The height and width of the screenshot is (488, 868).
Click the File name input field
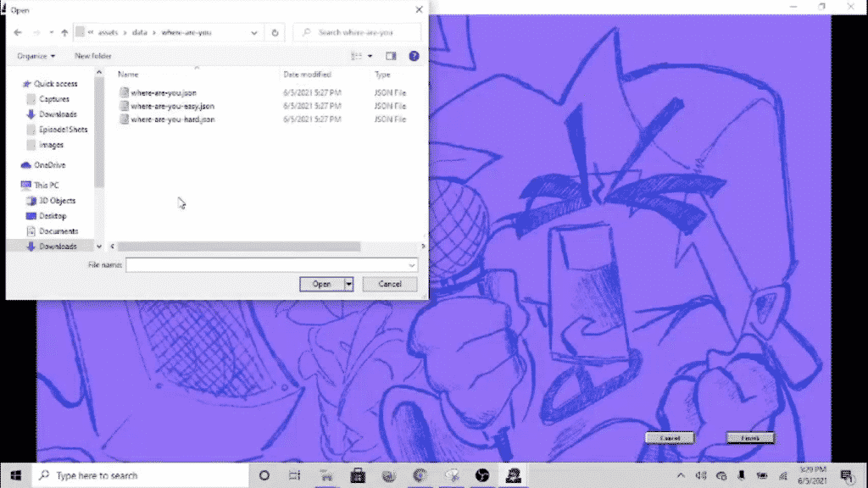271,265
